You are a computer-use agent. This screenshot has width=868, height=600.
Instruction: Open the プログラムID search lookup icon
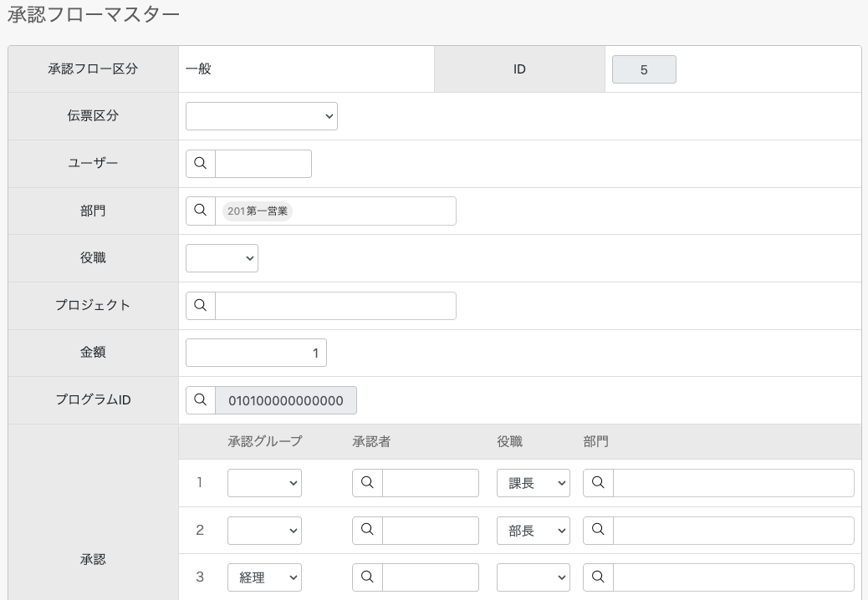[201, 399]
